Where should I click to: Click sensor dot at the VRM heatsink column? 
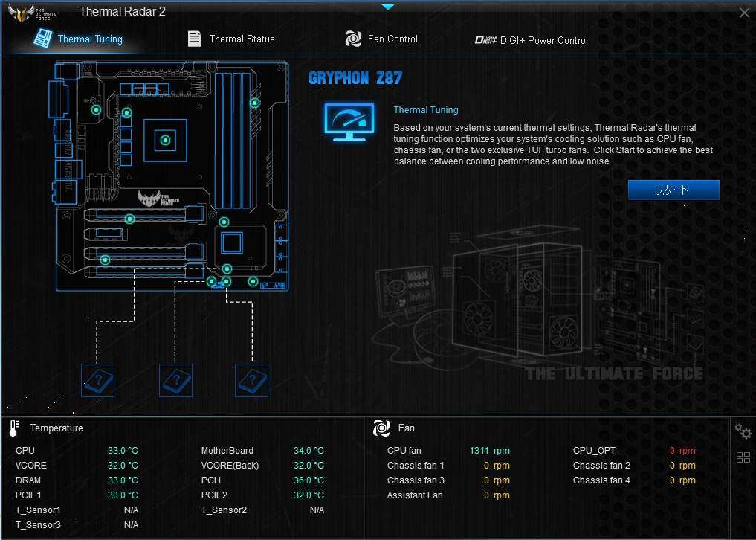click(x=126, y=113)
